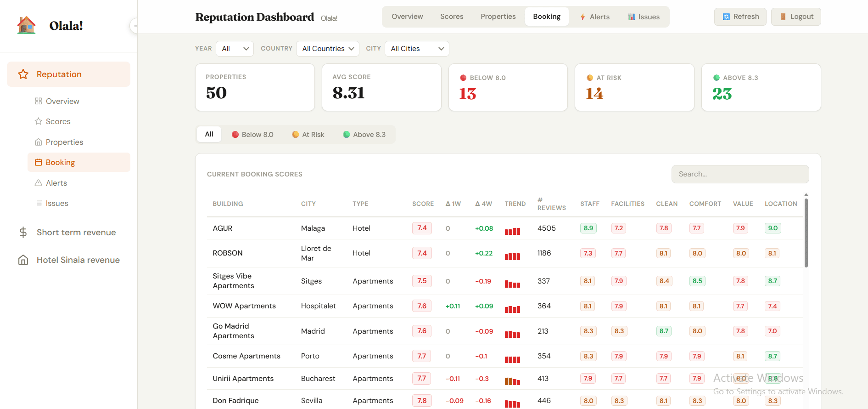Click trend bars for Go Madrid Apartments

(x=512, y=334)
